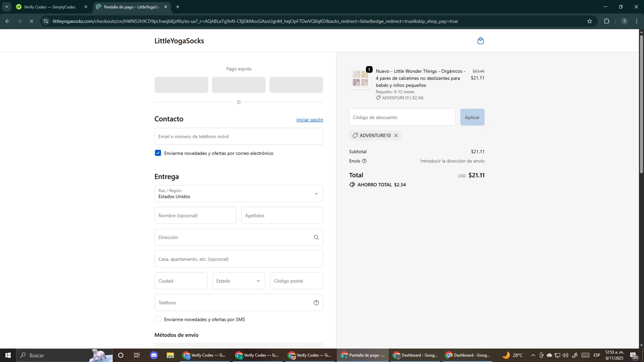Viewport: 644px width, 362px height.
Task: Focus the Email o número de teléfono field
Action: pos(239,136)
